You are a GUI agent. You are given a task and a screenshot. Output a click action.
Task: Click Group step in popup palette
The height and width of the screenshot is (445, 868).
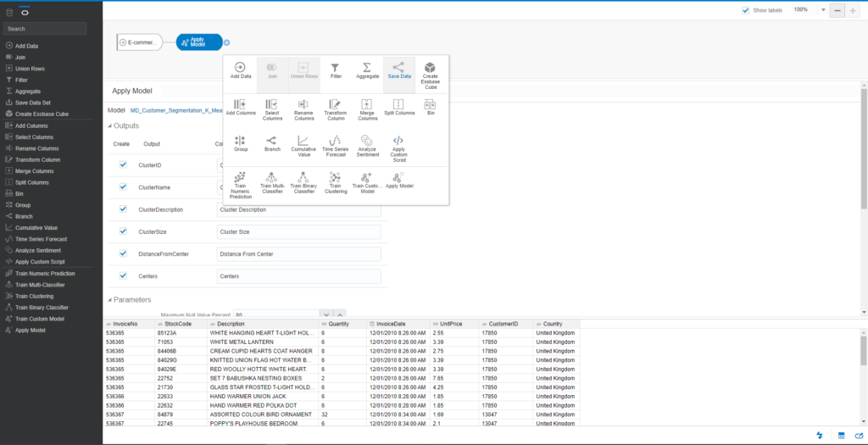click(240, 143)
